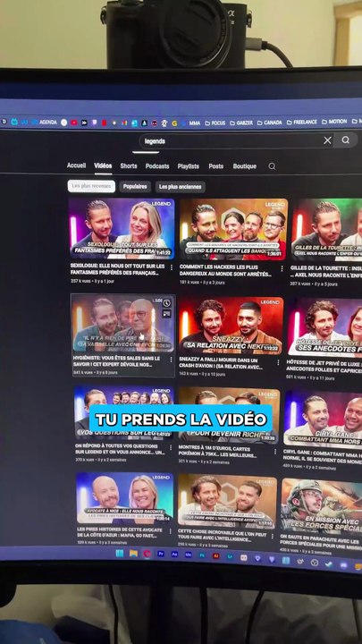Open the three-dot menu of the montres à 1M video

coord(275,451)
